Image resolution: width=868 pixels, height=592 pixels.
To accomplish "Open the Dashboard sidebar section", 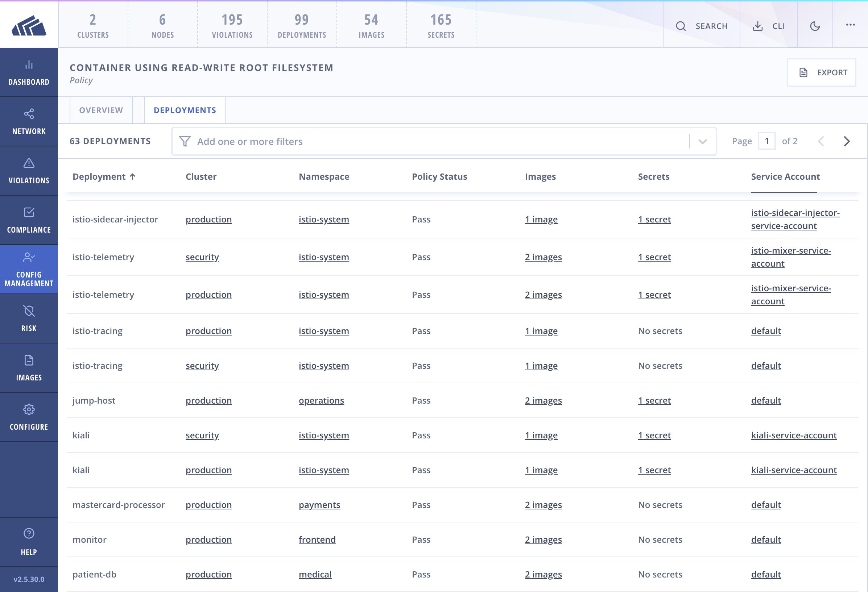I will click(29, 72).
